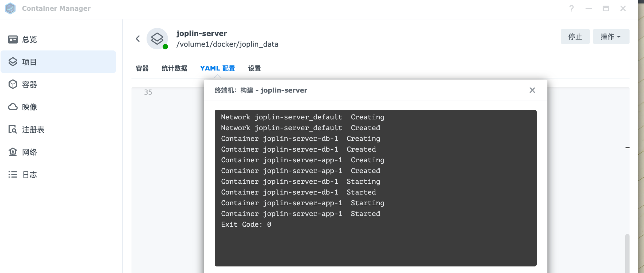Click the 'joplin-server-db-1 Starting' terminal line
This screenshot has width=644, height=273.
[301, 181]
